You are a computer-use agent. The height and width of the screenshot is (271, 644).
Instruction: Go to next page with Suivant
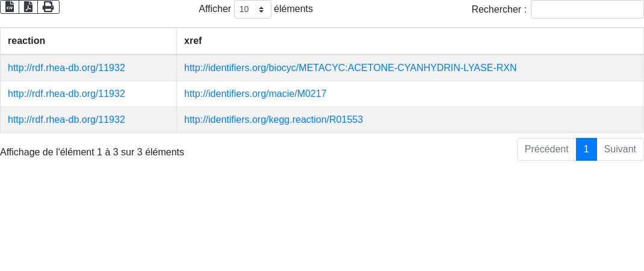pyautogui.click(x=620, y=149)
